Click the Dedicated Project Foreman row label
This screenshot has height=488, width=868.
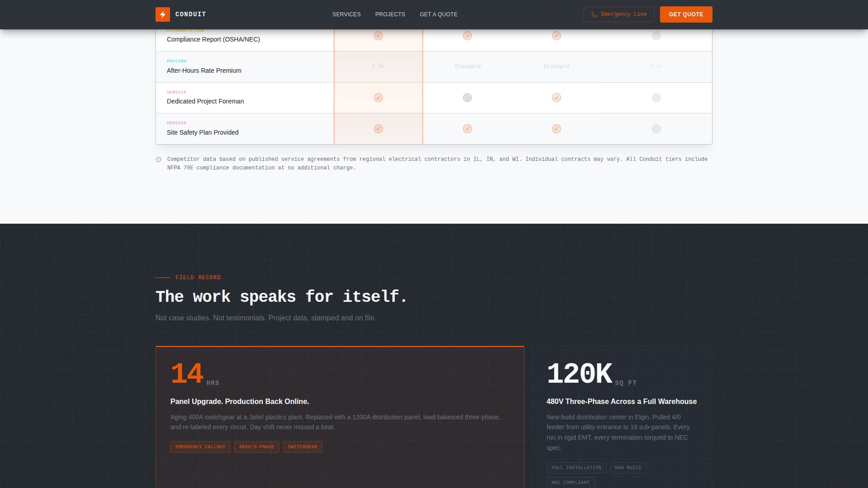click(x=205, y=101)
